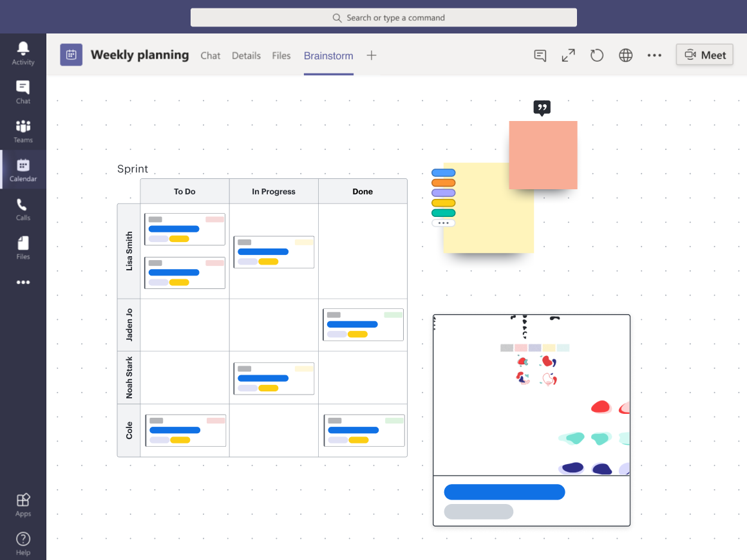Switch to the Details tab
Viewport: 747px width, 560px height.
246,56
